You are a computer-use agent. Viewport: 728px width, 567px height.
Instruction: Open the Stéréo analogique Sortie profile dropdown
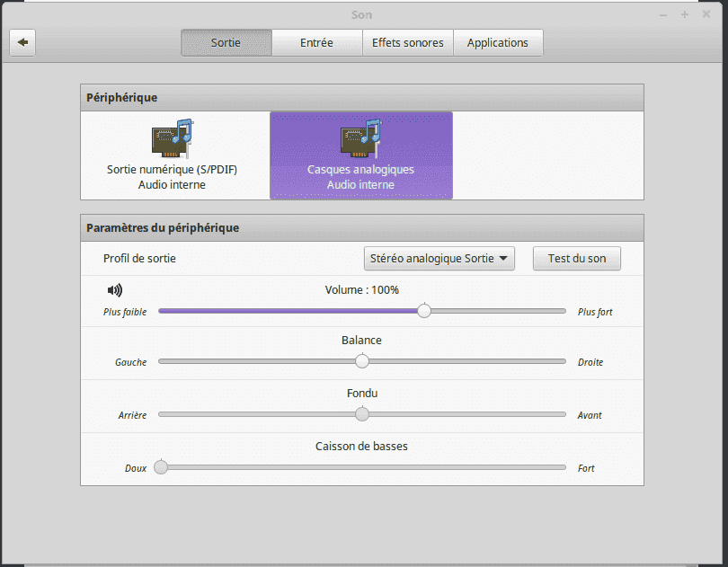(x=439, y=258)
